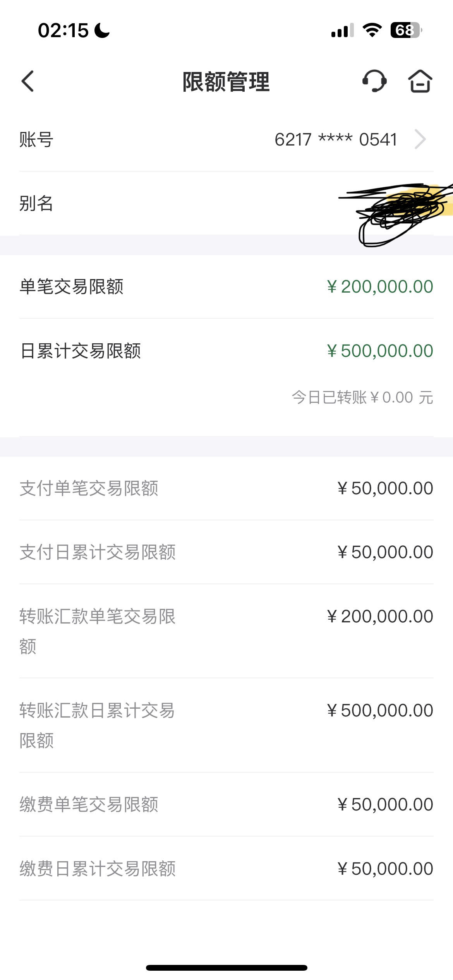Edit daily cumulative limit ¥500,000.00 in green
This screenshot has width=453, height=980.
380,351
